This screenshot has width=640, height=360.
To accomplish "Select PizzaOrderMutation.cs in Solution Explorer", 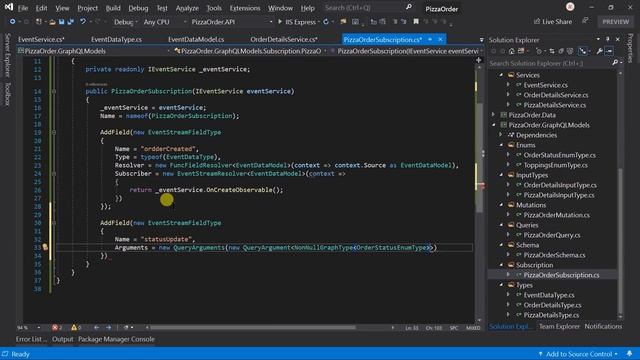I will [x=556, y=215].
